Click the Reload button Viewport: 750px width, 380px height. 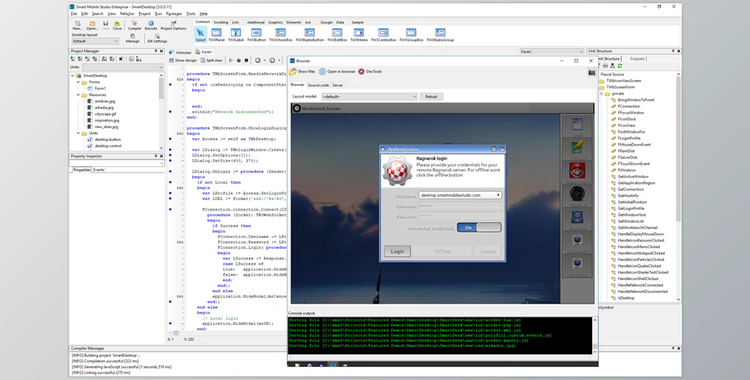(431, 97)
